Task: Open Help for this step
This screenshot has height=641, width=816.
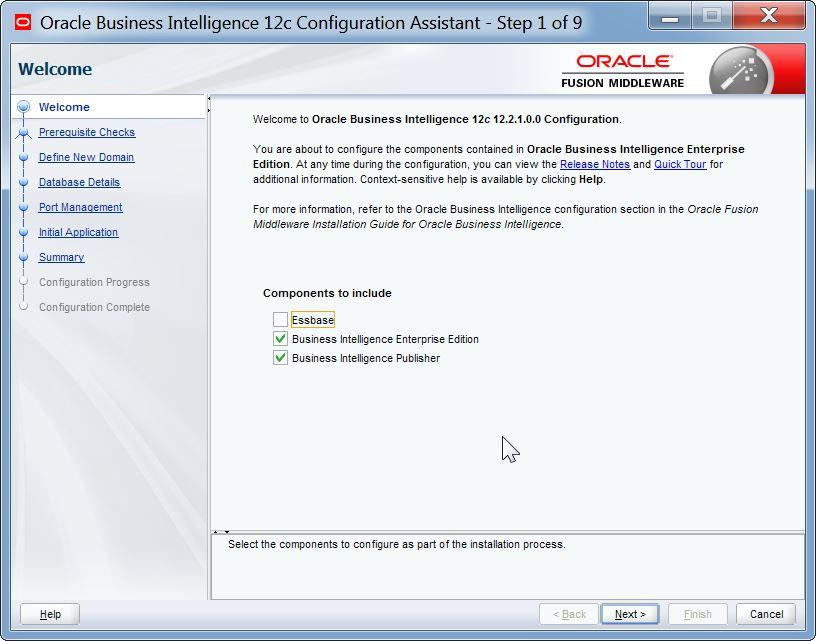Action: (50, 614)
